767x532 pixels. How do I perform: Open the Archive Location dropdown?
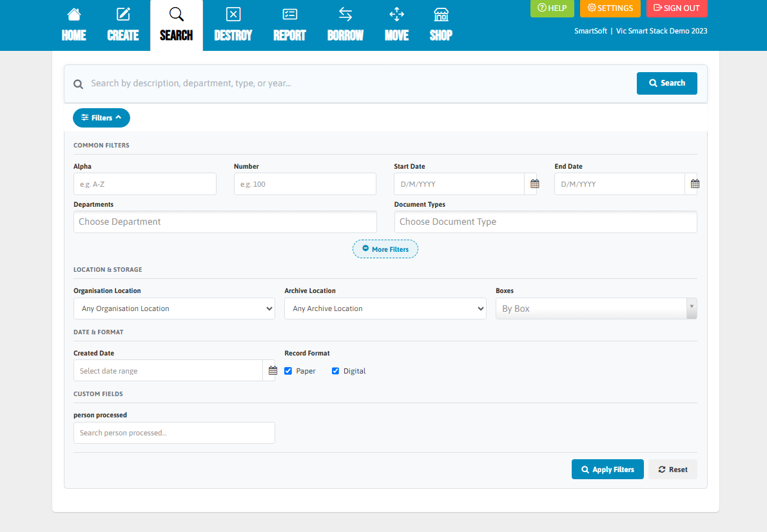point(385,309)
